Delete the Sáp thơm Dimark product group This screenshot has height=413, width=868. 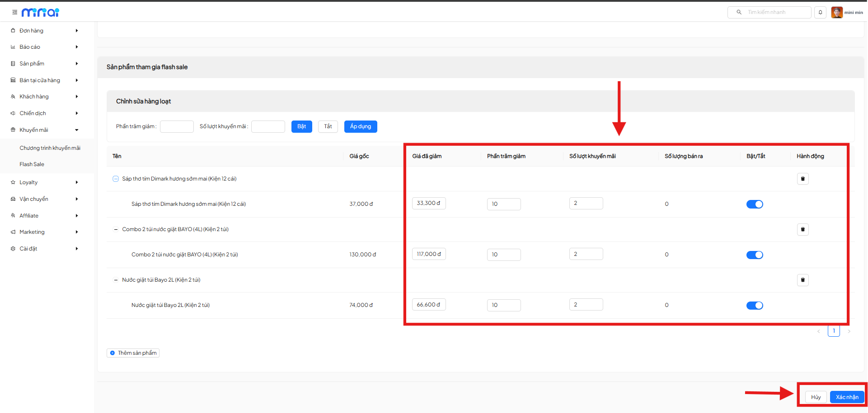[x=802, y=179]
